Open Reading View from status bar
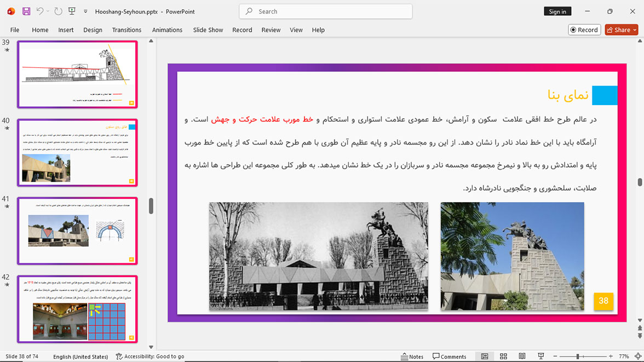 coord(522,356)
